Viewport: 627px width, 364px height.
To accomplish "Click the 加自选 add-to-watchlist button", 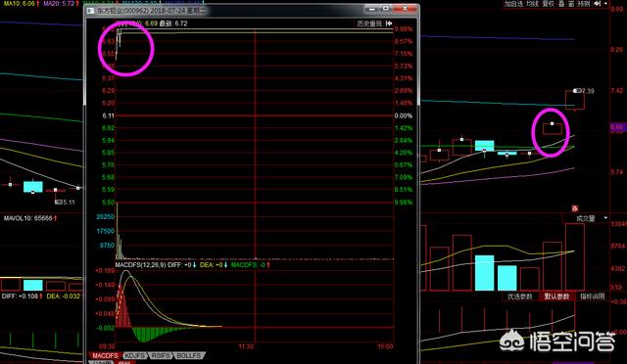I will click(513, 4).
